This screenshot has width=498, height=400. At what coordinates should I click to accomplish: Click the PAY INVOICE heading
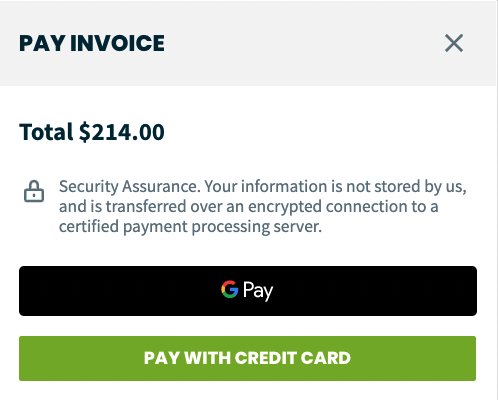click(92, 43)
